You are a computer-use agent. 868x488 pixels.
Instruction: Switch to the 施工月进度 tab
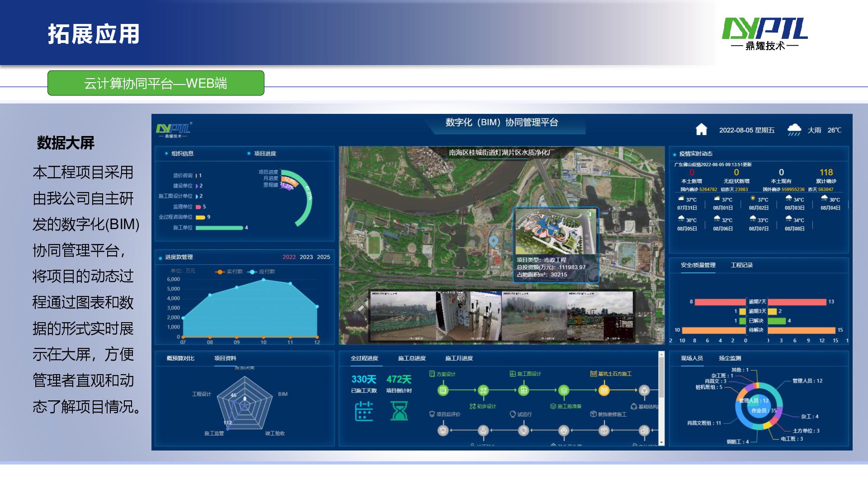tap(460, 358)
